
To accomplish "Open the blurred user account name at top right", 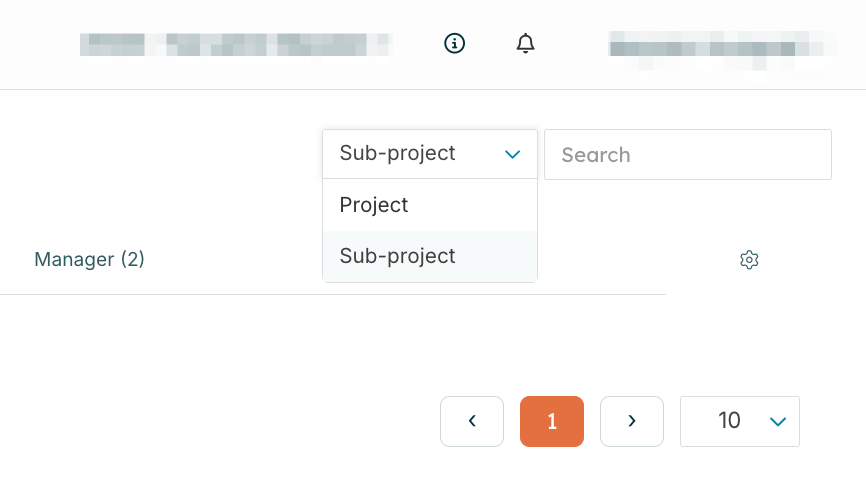I will pos(721,45).
